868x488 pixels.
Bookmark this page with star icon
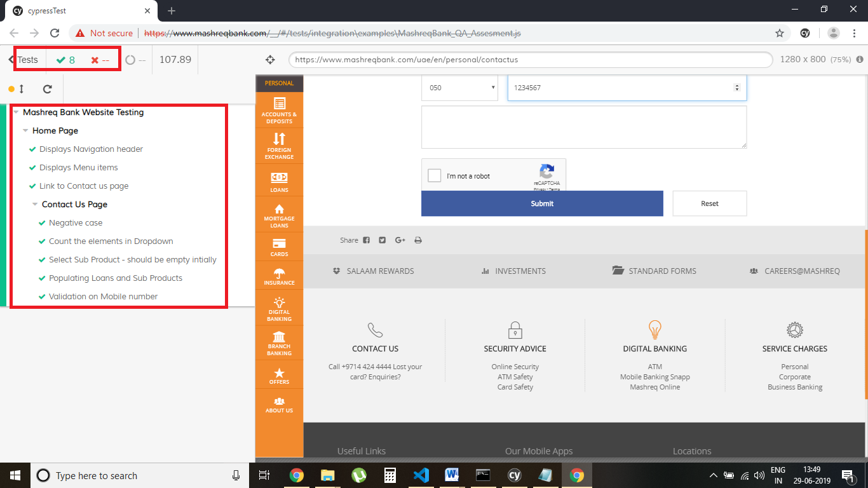779,33
